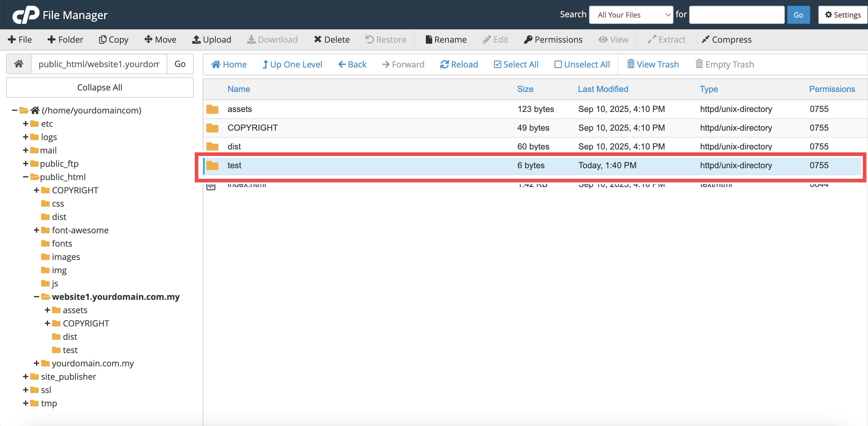Collapse the website1.yourdomain.com.my tree node
The height and width of the screenshot is (426, 868).
pyautogui.click(x=36, y=297)
